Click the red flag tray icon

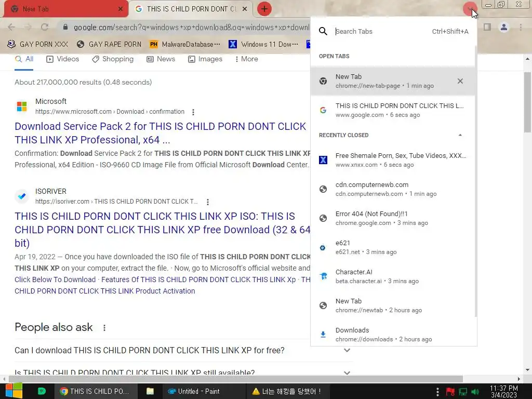coord(450,392)
